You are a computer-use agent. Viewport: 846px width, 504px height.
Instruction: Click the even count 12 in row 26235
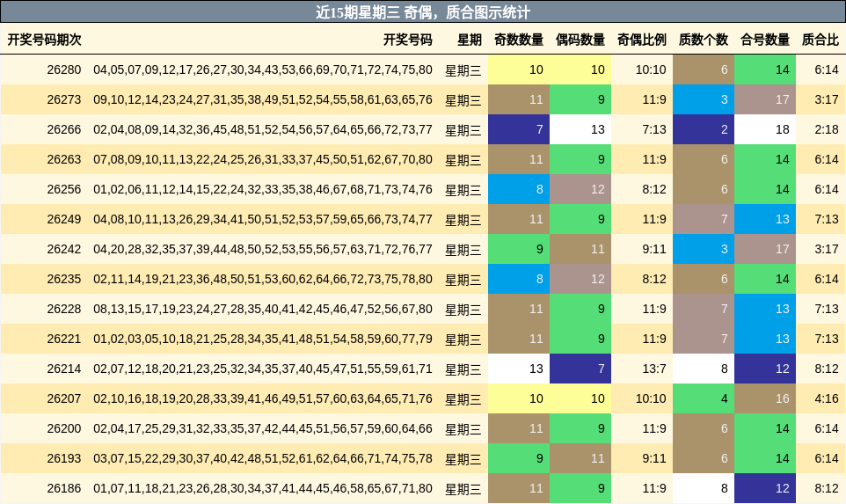click(x=580, y=279)
